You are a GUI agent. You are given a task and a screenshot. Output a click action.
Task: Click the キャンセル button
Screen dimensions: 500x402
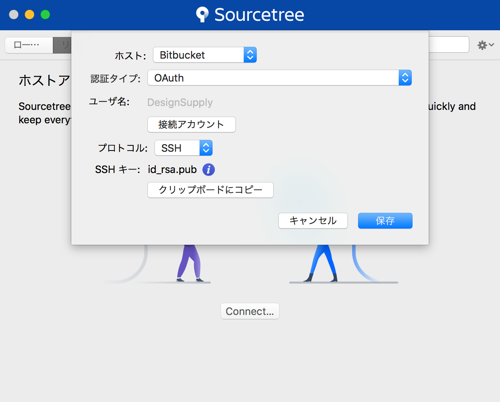pyautogui.click(x=313, y=221)
